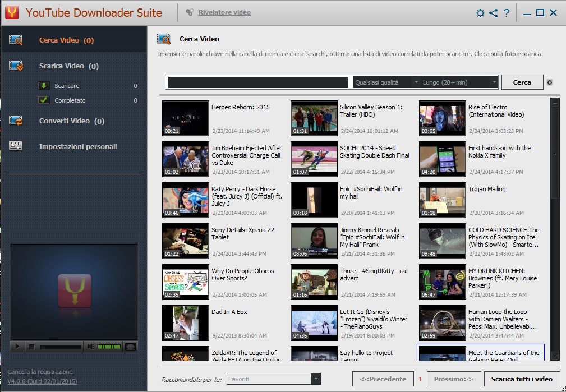The height and width of the screenshot is (392, 566).
Task: Click the Prossimo>> page button
Action: (454, 379)
